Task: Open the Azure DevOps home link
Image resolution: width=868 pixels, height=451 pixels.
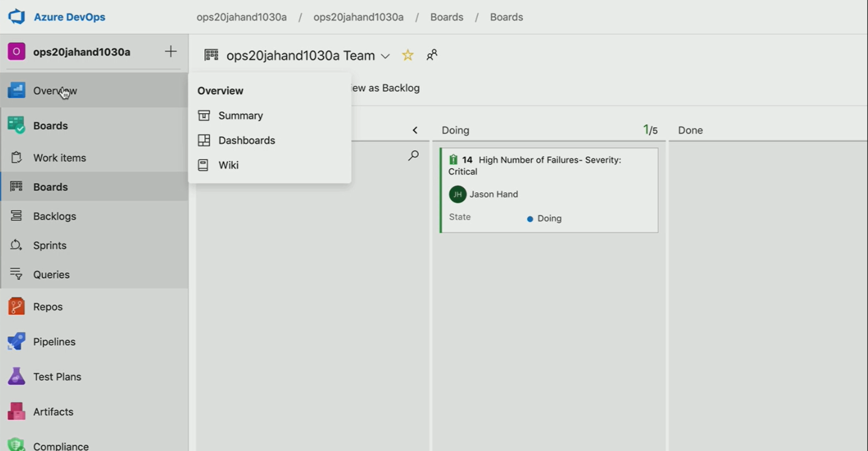Action: click(x=70, y=17)
